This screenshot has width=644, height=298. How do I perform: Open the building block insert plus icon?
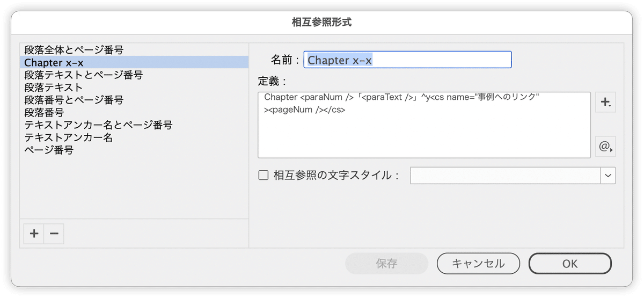605,102
